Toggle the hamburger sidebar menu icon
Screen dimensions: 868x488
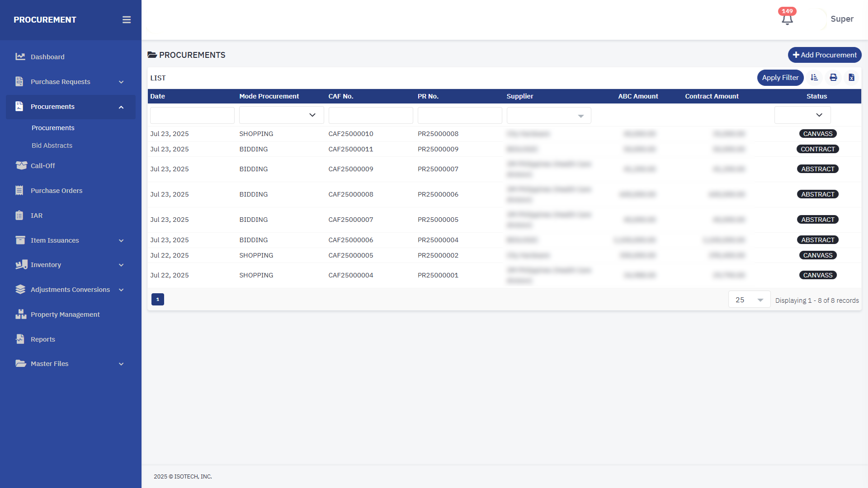click(x=127, y=20)
